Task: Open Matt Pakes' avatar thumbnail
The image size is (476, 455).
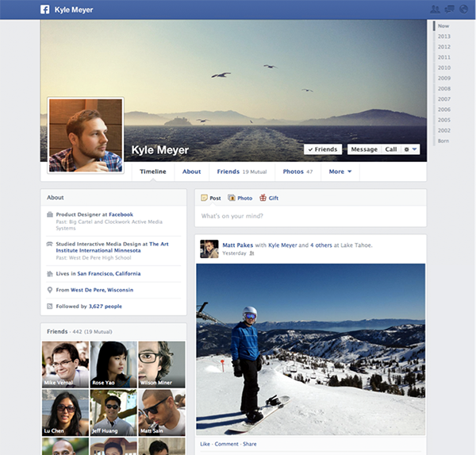Action: pyautogui.click(x=209, y=249)
